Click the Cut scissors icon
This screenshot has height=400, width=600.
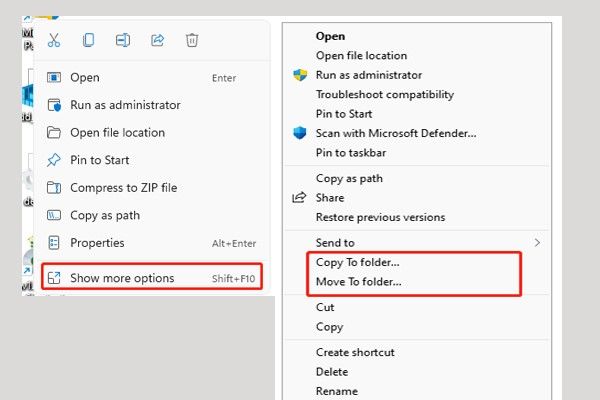54,40
